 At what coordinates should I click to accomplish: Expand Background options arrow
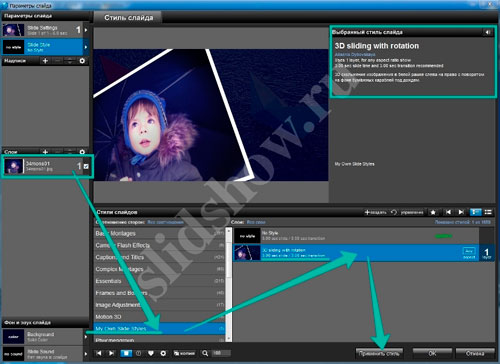[x=86, y=337]
